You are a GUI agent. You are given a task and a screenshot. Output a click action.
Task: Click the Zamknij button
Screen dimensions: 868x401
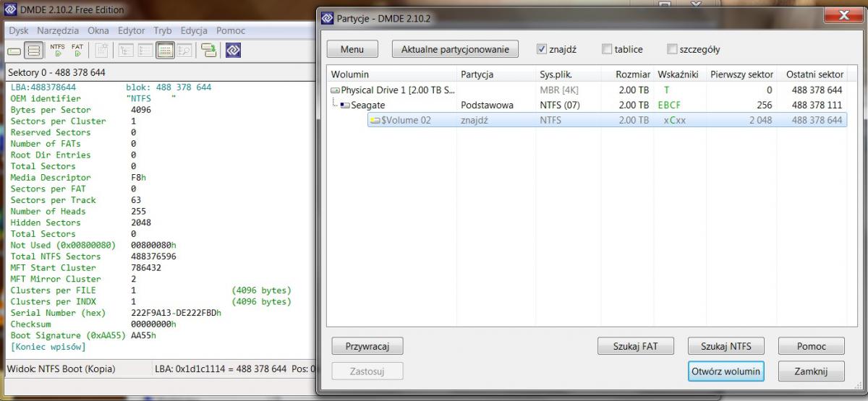tap(812, 371)
